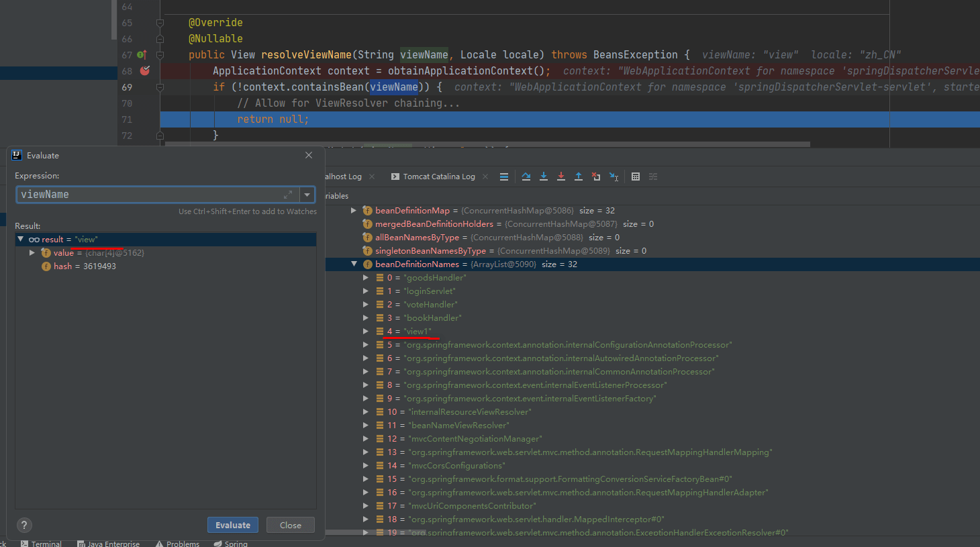This screenshot has width=980, height=547.
Task: Expand element 11 "beanNameViewResolver"
Action: [x=366, y=426]
